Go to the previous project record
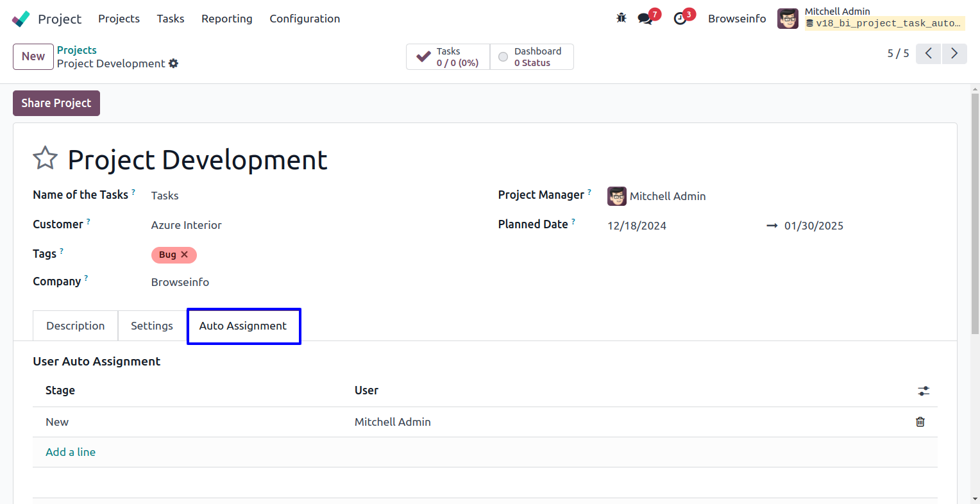Image resolution: width=980 pixels, height=504 pixels. pos(928,53)
